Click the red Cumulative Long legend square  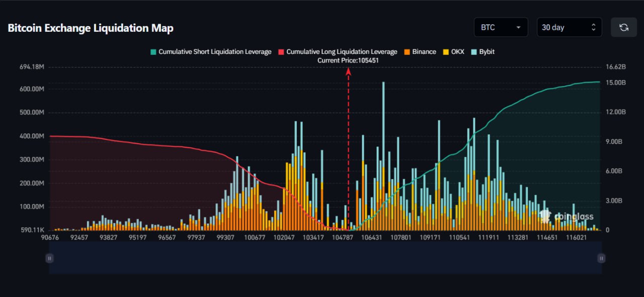click(x=281, y=52)
